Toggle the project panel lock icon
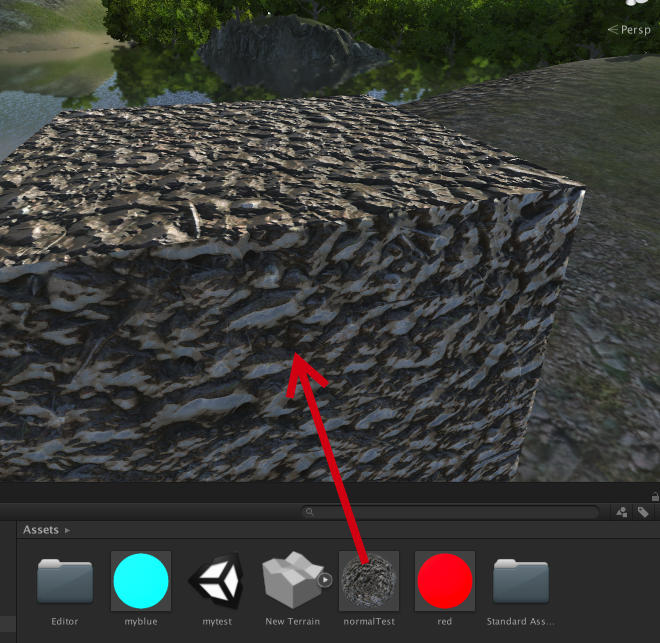This screenshot has height=643, width=660. (x=655, y=497)
